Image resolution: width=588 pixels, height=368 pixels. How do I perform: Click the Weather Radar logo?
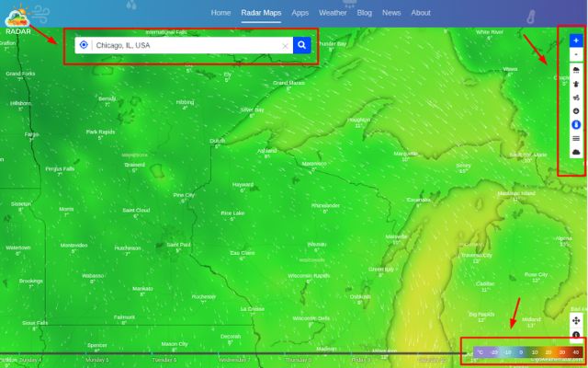pyautogui.click(x=17, y=19)
